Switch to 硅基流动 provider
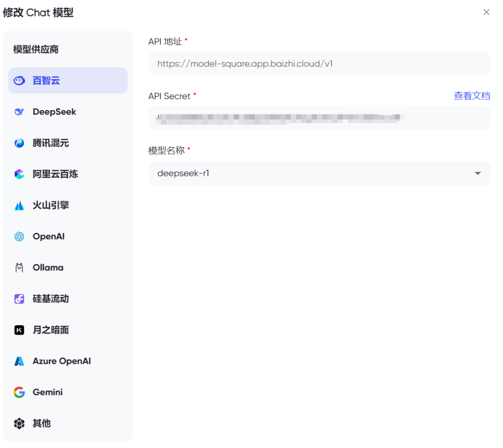Image resolution: width=503 pixels, height=448 pixels. (51, 299)
